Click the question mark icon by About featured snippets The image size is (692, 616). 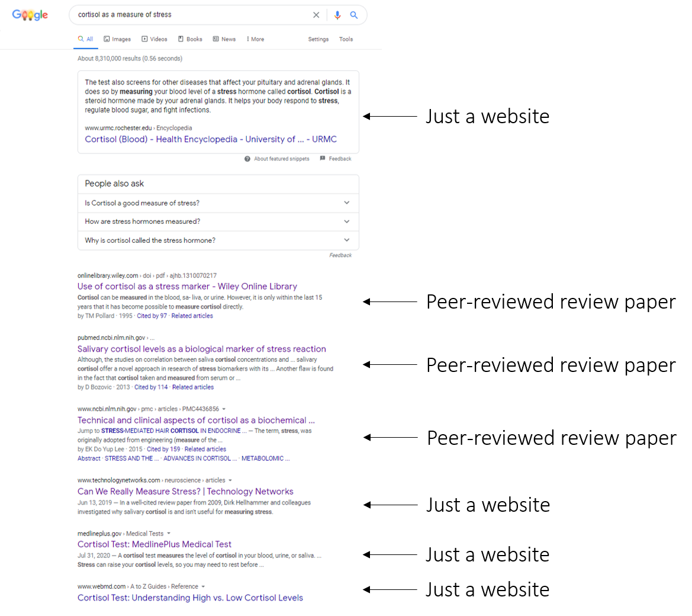coord(247,159)
